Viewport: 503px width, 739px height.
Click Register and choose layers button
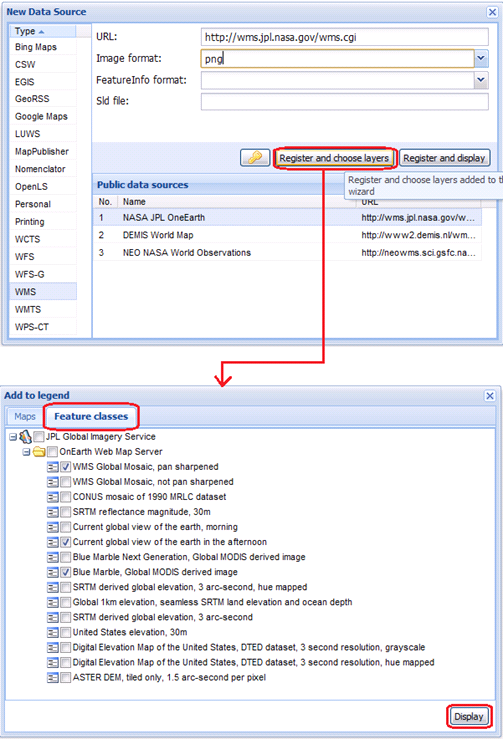pyautogui.click(x=334, y=158)
